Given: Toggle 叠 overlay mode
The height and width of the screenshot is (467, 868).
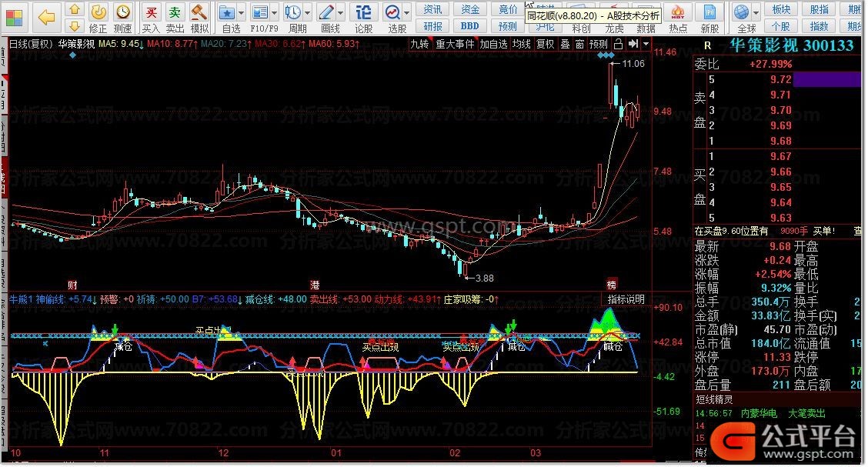Looking at the screenshot, I should click(565, 44).
